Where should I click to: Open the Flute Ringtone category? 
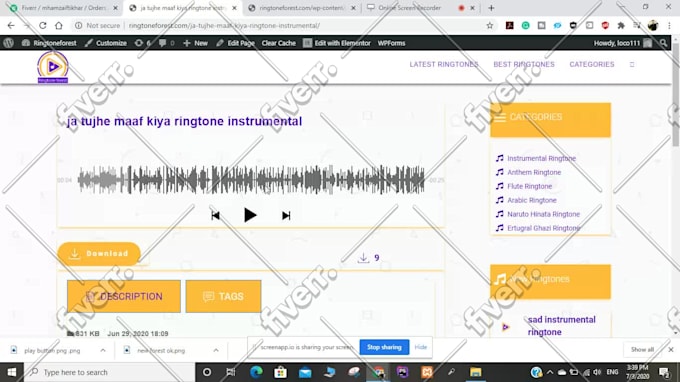530,186
